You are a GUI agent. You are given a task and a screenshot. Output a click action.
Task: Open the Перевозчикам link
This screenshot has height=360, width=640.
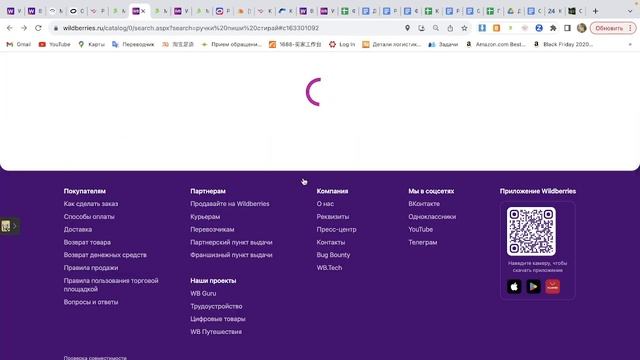click(x=212, y=229)
